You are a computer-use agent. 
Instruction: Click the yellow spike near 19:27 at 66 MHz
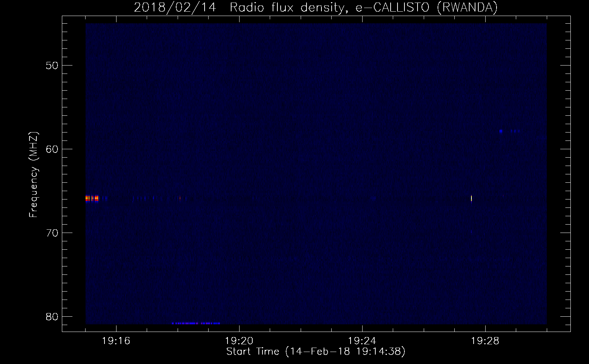[471, 198]
